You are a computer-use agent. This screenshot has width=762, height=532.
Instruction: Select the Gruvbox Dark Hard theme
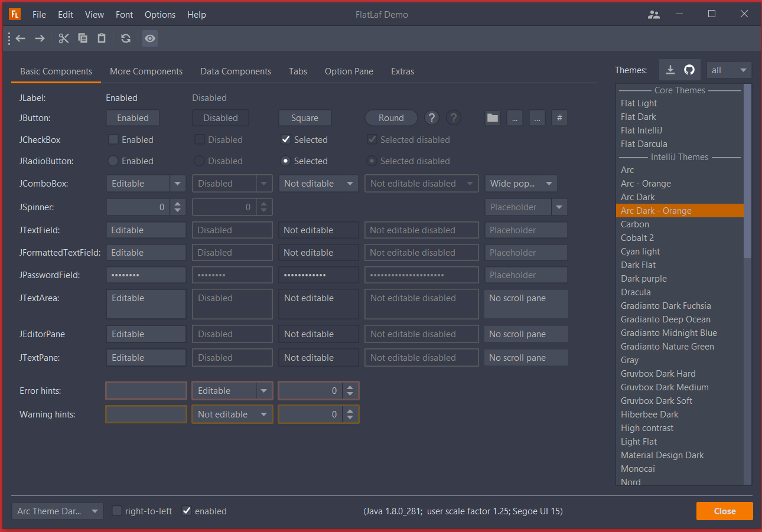click(x=680, y=374)
